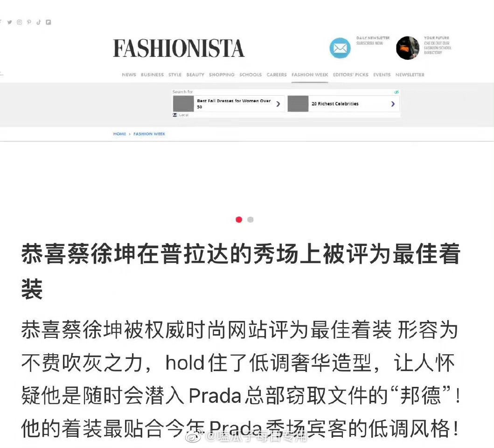The width and height of the screenshot is (494, 448).
Task: Open the Careers nav item
Action: point(277,75)
